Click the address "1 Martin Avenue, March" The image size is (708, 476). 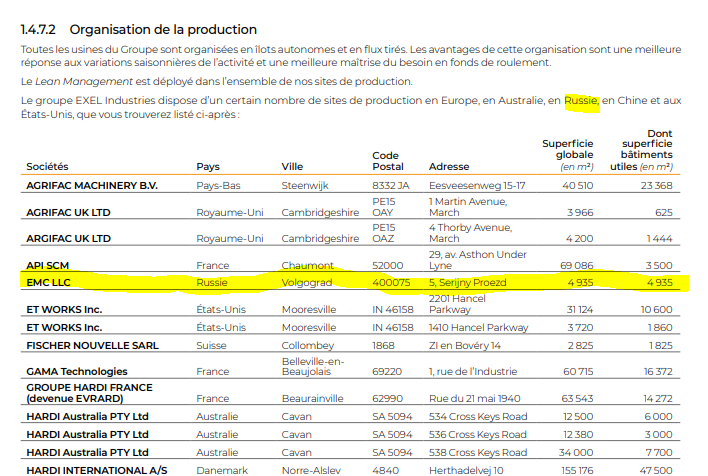[x=468, y=207]
